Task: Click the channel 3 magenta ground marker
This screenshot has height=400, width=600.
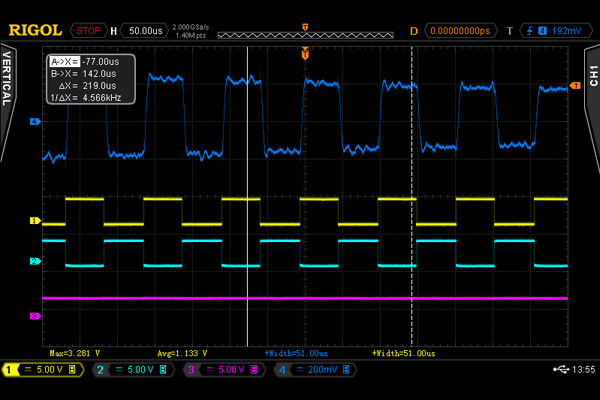Action: pos(35,316)
